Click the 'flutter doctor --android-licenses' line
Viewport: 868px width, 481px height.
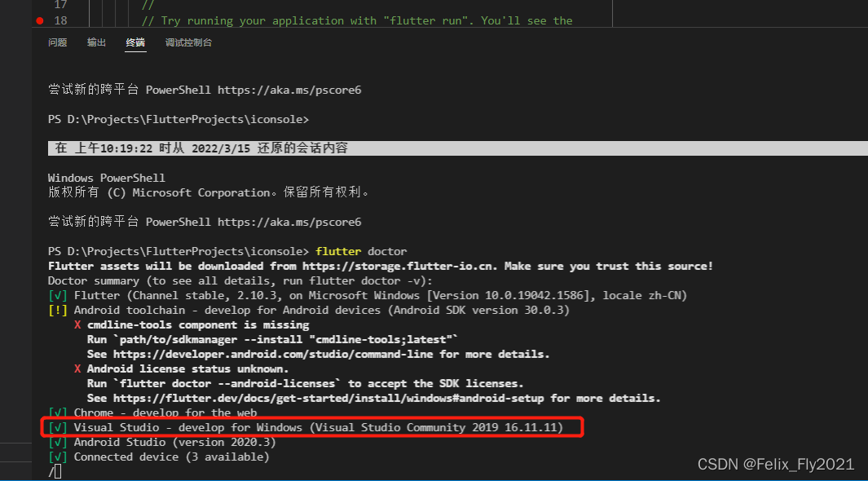[305, 384]
